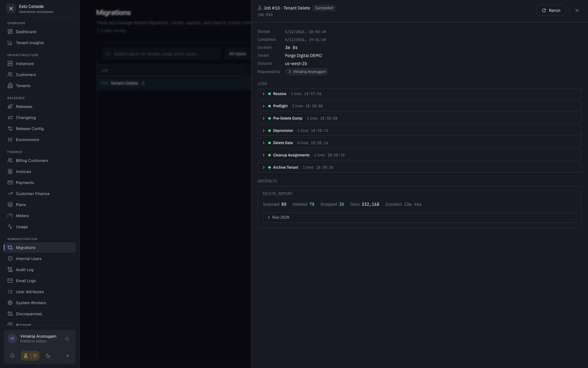Open the All types filter dropdown
The image size is (588, 368).
[x=238, y=54]
